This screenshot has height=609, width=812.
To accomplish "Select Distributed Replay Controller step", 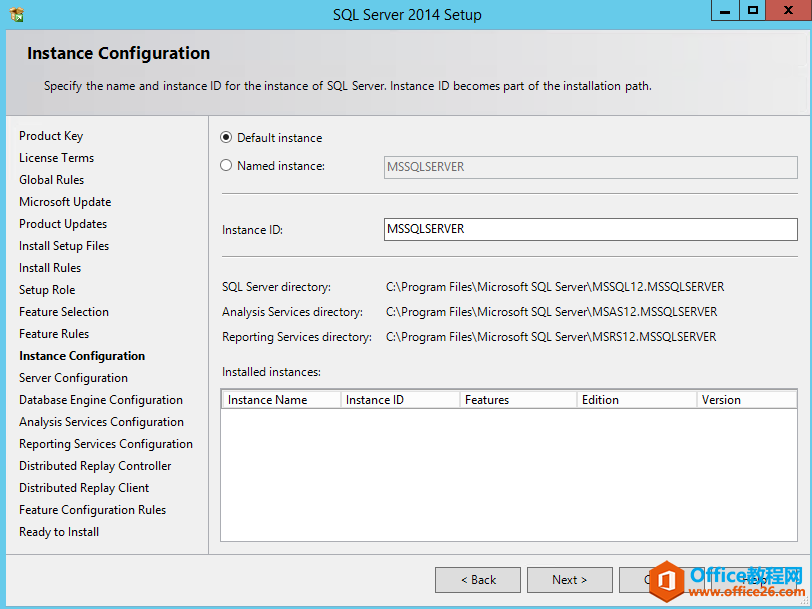I will (95, 466).
